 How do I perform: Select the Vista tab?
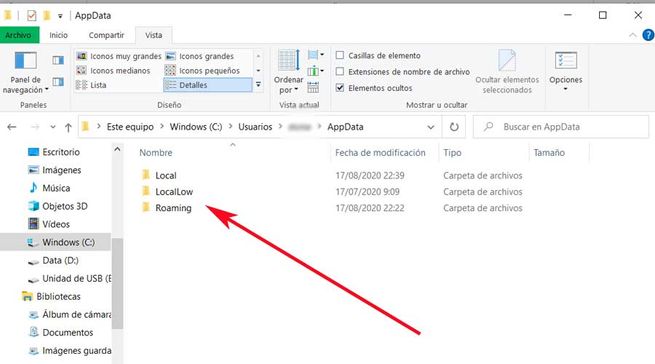click(x=153, y=35)
